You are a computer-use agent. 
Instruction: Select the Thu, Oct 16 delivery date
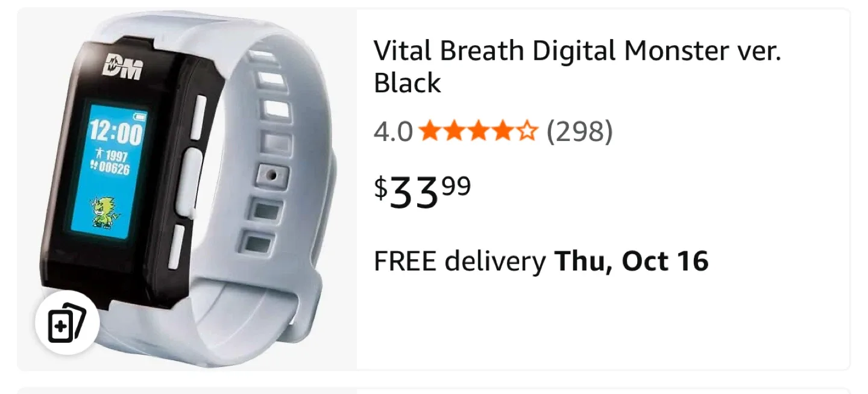(631, 261)
